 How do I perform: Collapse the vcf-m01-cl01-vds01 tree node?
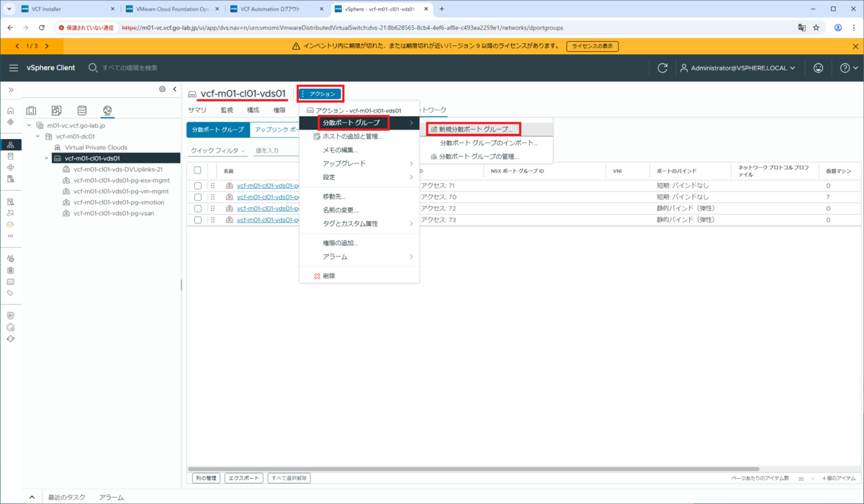[46, 158]
